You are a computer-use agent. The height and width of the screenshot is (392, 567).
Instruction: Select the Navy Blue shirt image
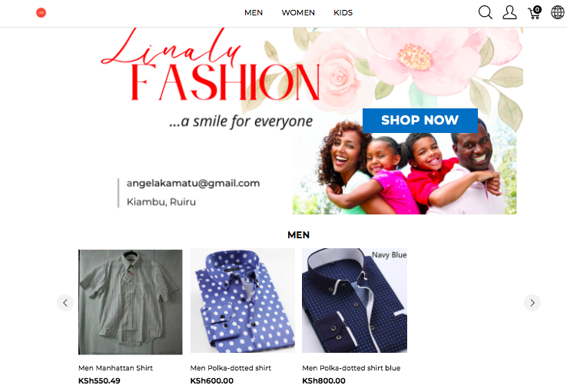pyautogui.click(x=354, y=301)
